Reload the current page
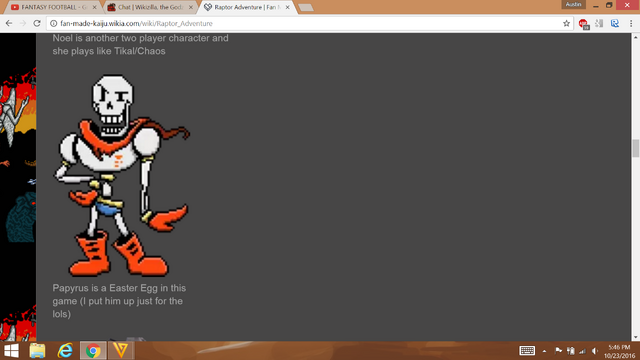Viewport: 640px width, 360px height. pos(37,23)
